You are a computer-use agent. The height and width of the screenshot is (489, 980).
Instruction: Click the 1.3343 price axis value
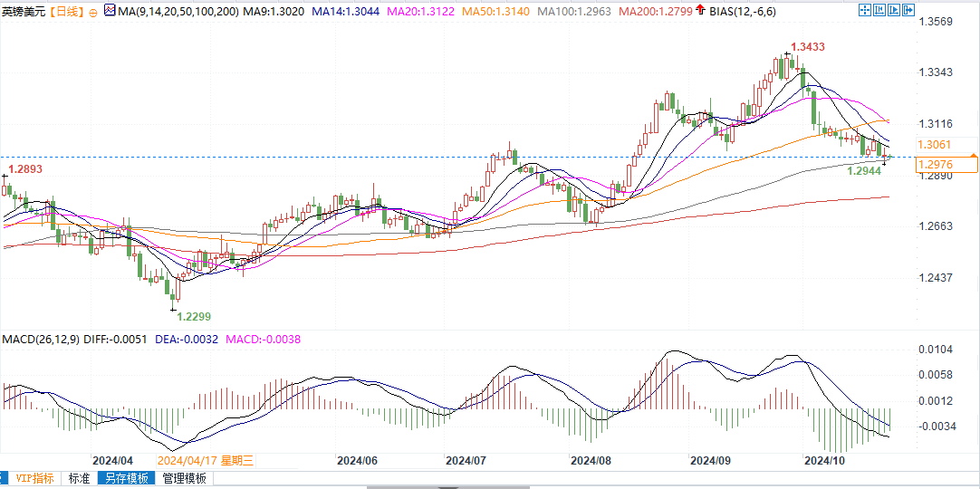[935, 73]
